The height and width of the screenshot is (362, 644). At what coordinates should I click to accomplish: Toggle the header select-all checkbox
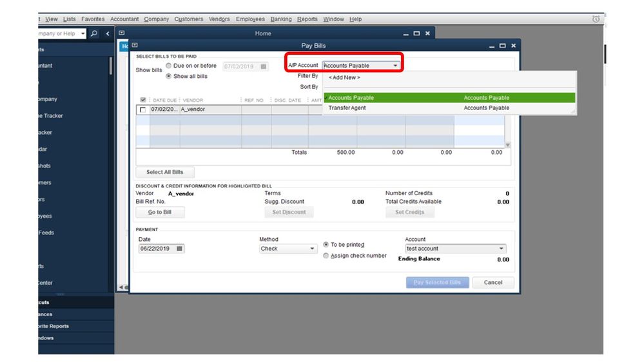pyautogui.click(x=143, y=100)
